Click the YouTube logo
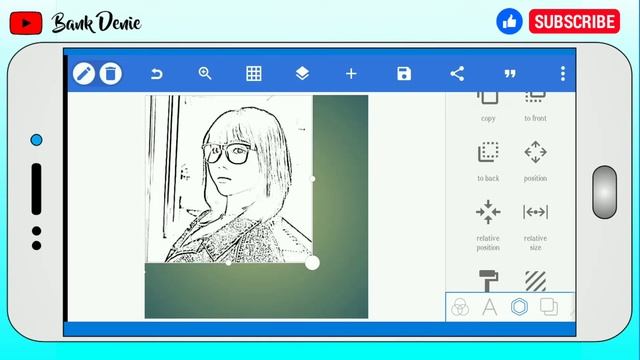This screenshot has width=640, height=360. tap(26, 23)
